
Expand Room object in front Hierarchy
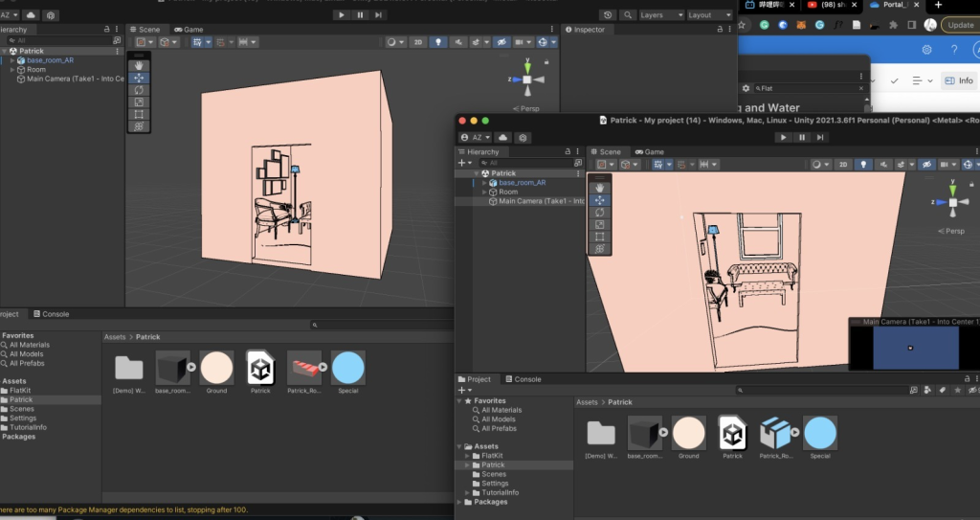[483, 192]
